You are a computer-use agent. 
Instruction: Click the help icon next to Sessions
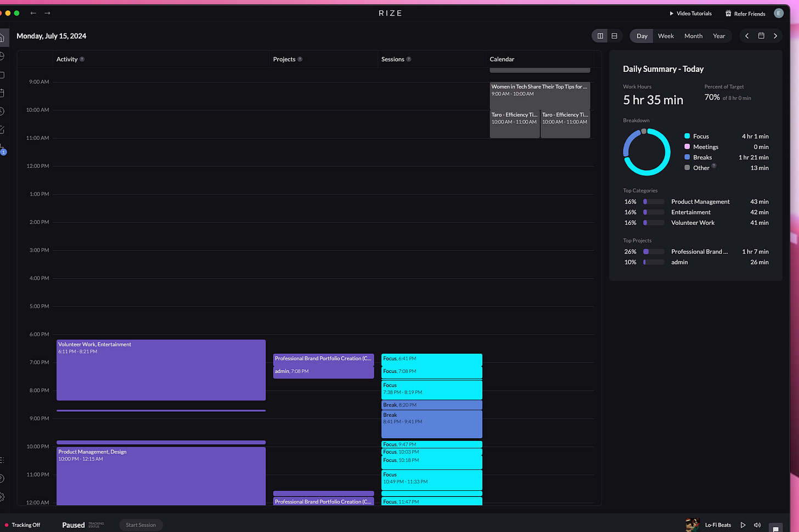[409, 59]
